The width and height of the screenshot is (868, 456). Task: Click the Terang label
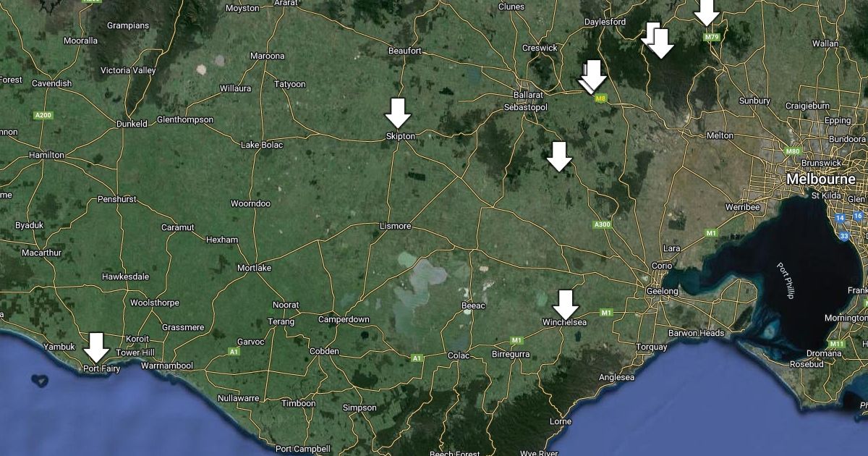pos(281,321)
